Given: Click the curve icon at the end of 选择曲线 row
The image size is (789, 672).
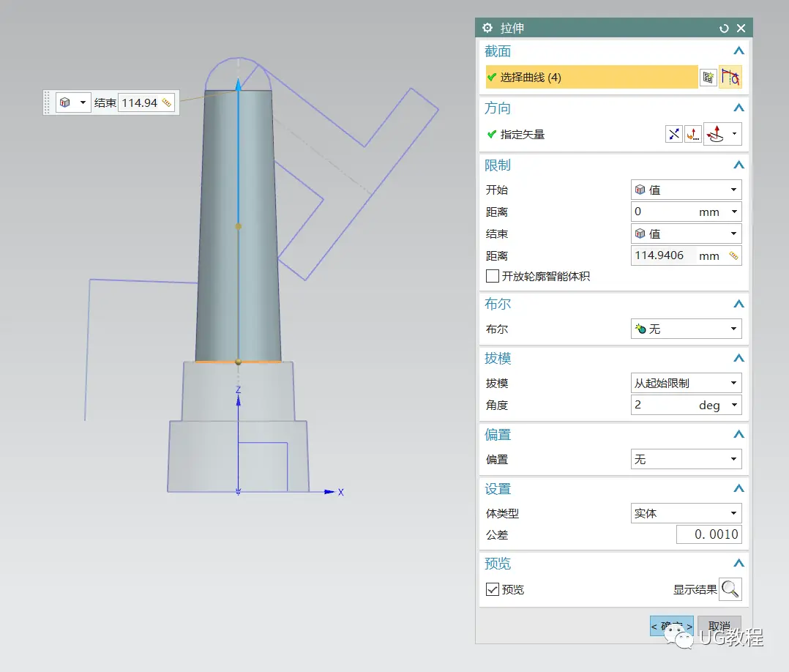Looking at the screenshot, I should 730,77.
